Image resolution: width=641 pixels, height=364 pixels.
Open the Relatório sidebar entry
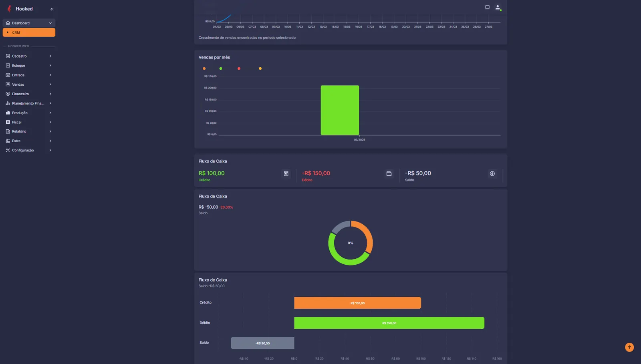point(29,131)
